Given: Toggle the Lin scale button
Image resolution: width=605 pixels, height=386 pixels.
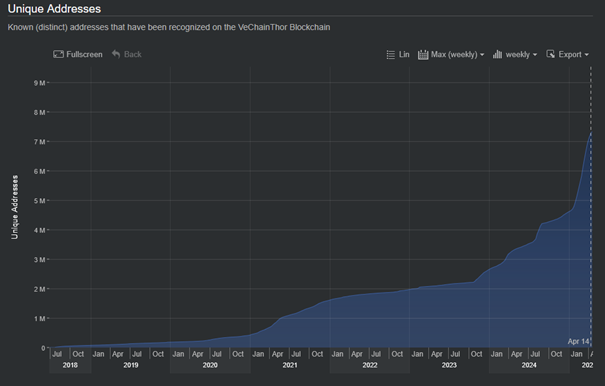Looking at the screenshot, I should [398, 54].
